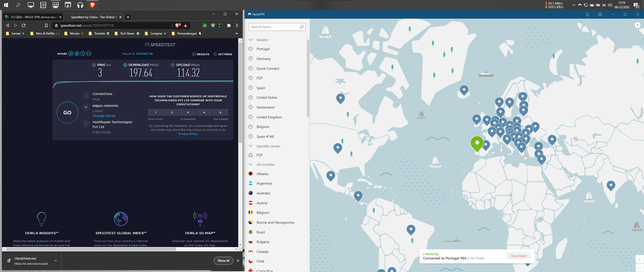644x272 pixels.
Task: Select rating 3 as expected
Action: (188, 112)
